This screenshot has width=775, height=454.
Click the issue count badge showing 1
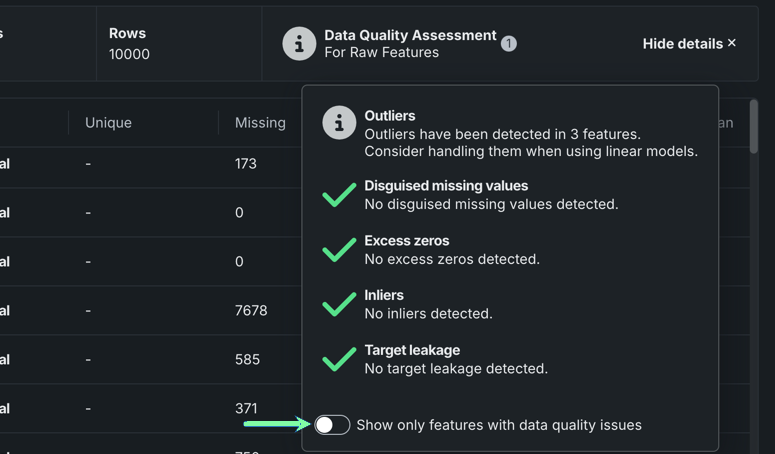[509, 43]
